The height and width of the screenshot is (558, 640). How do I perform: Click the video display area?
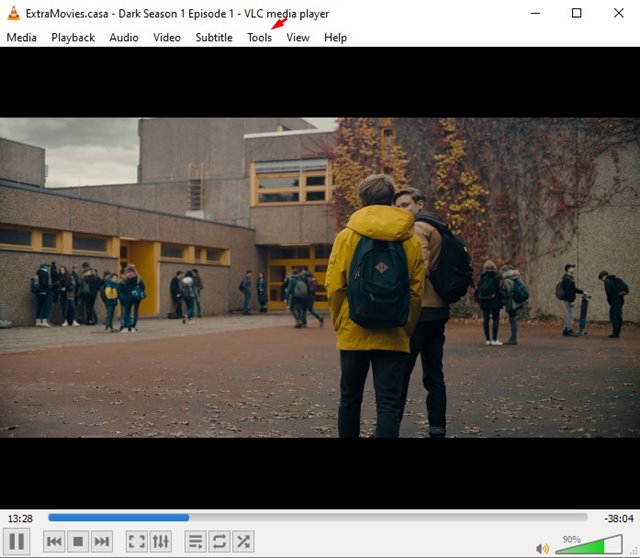[x=320, y=278]
